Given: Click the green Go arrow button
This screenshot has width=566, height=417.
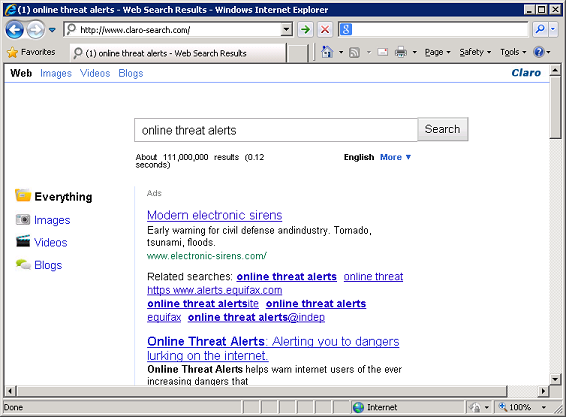Looking at the screenshot, I should (305, 30).
